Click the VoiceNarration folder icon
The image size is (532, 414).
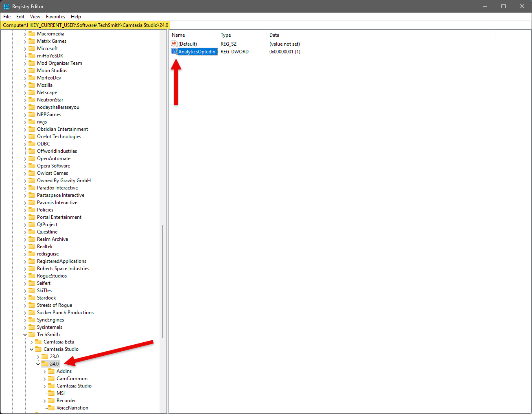(x=51, y=408)
